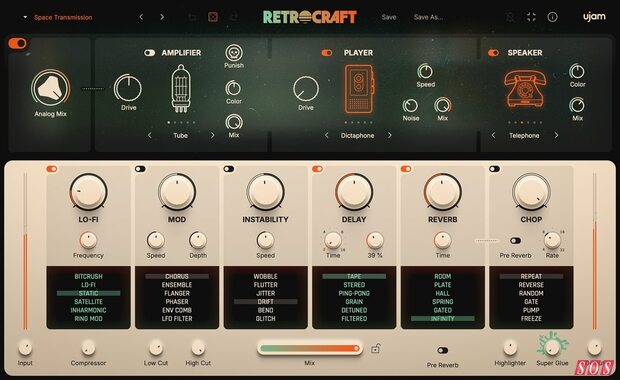Click the Highlighter knob
Screen dimensions: 620x380
pyautogui.click(x=510, y=347)
